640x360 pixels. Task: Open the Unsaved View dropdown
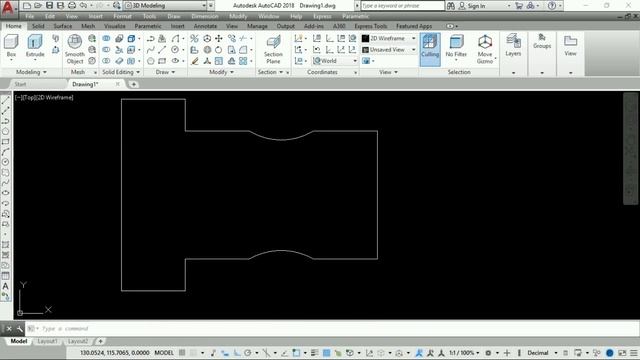click(x=389, y=50)
